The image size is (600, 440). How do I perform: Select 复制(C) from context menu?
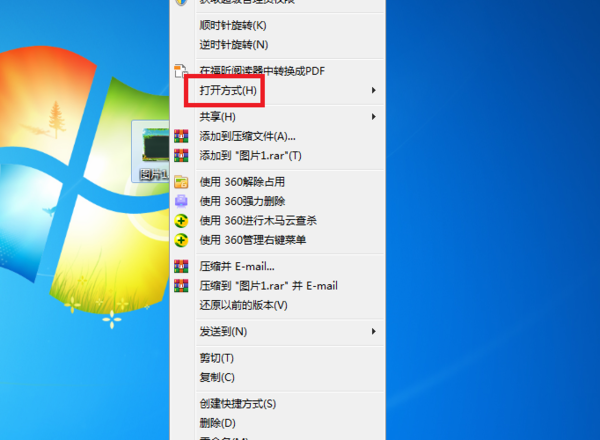[x=217, y=378]
